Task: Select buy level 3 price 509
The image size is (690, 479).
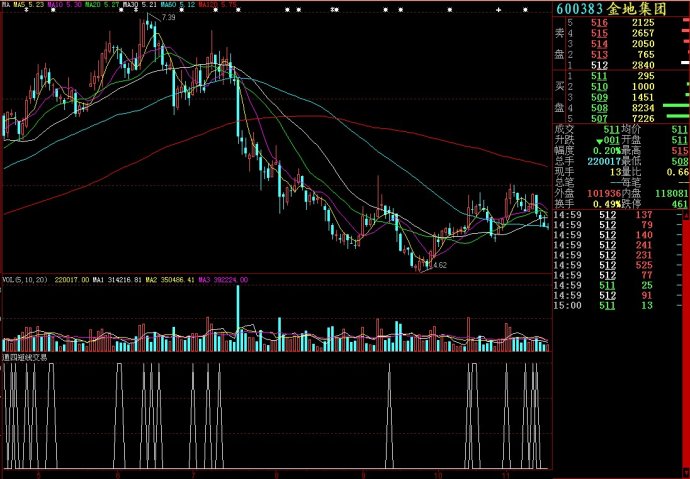Action: (599, 97)
